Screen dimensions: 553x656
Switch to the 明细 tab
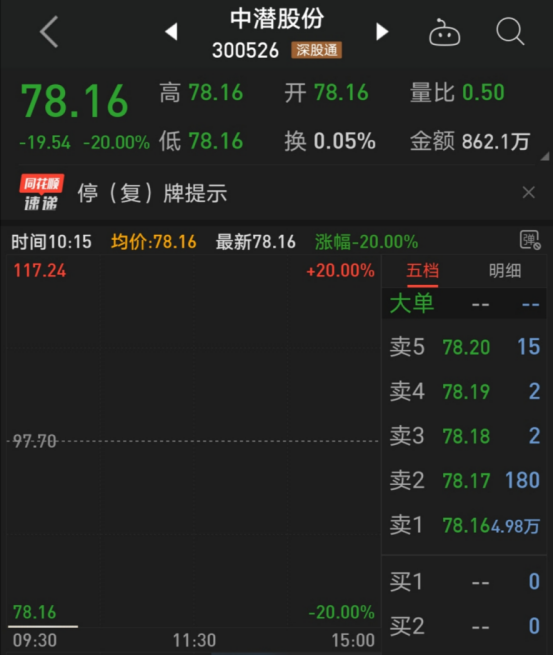[505, 271]
